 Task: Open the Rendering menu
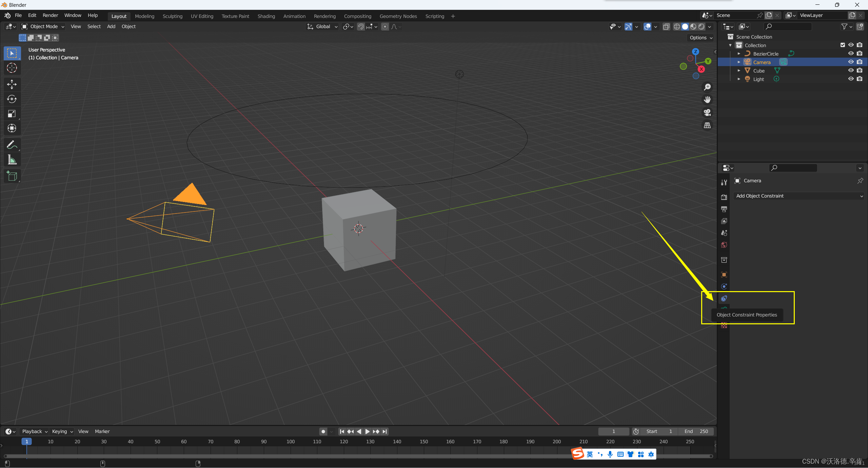(x=323, y=16)
